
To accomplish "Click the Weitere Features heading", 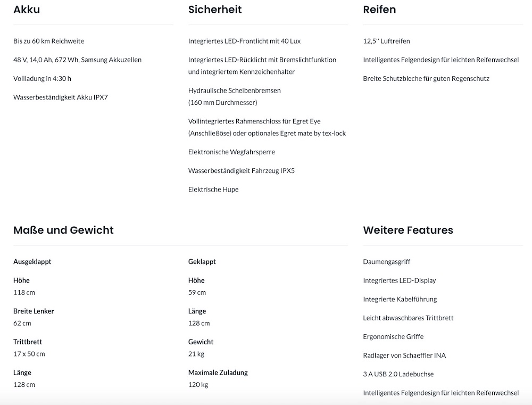I will click(408, 230).
